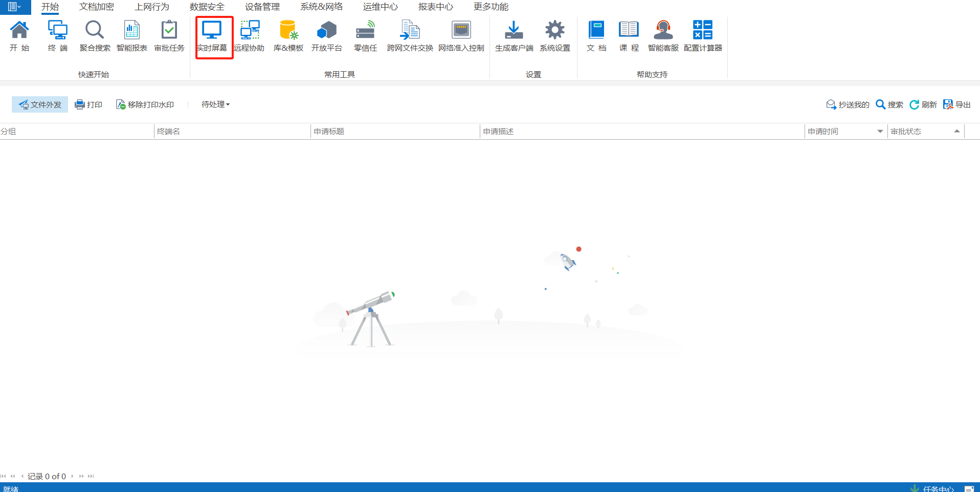Contact 智能客服 smart customer service
The image size is (980, 492).
[663, 36]
